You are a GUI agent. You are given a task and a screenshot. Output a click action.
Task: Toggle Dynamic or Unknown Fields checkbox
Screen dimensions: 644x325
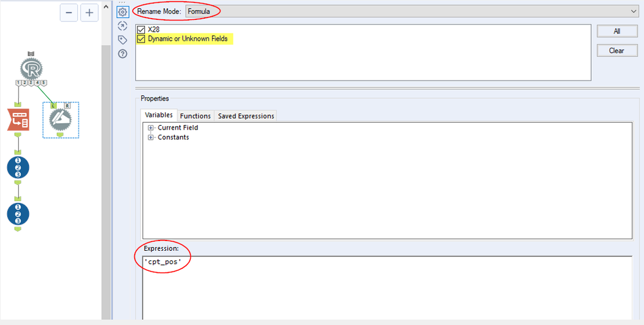click(141, 39)
